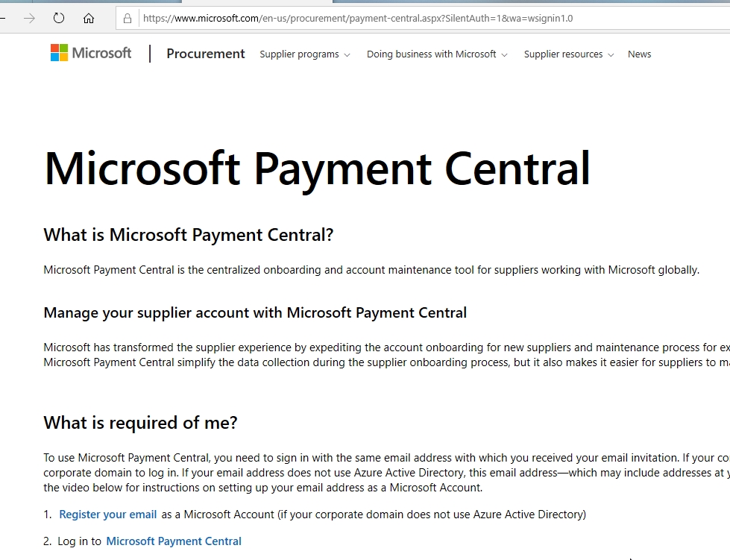Select the Doing business with Microsoft label

[431, 54]
